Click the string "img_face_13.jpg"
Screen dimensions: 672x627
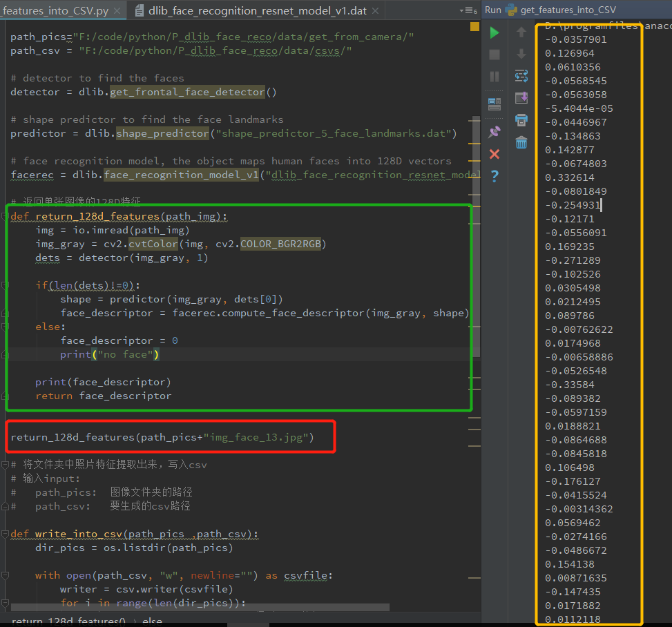pos(256,438)
